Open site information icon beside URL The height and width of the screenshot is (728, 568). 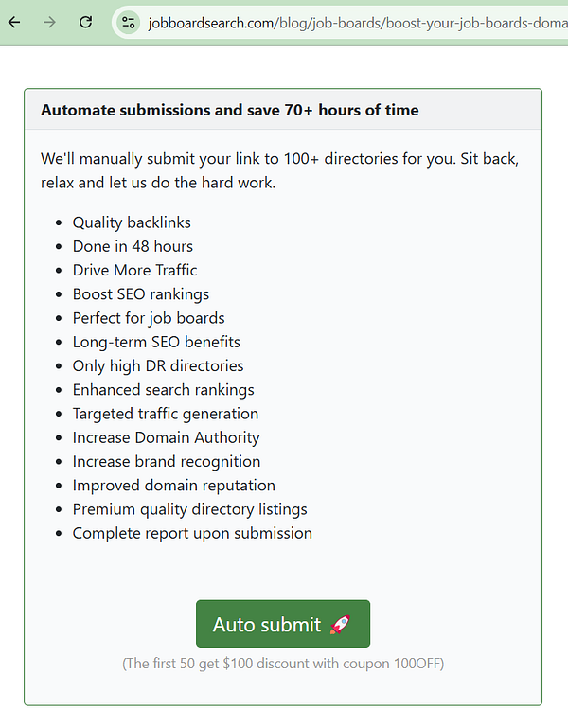pyautogui.click(x=129, y=22)
